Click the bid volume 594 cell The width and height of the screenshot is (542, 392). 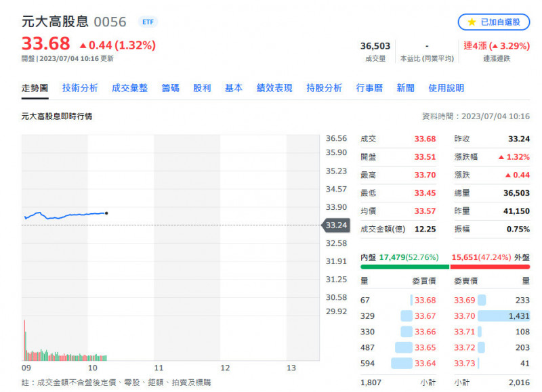(367, 364)
